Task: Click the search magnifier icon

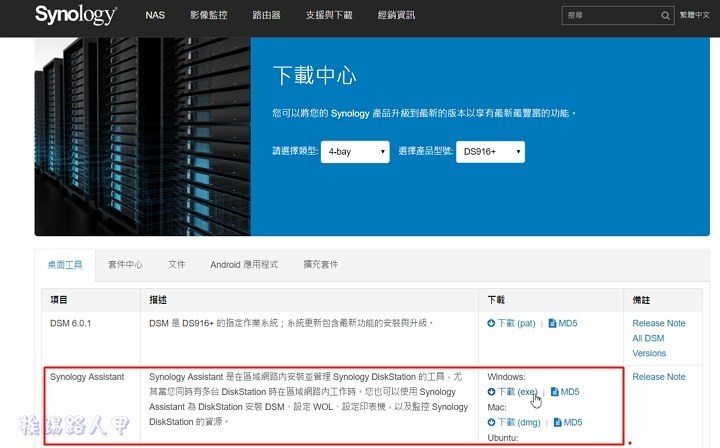Action: [x=667, y=17]
